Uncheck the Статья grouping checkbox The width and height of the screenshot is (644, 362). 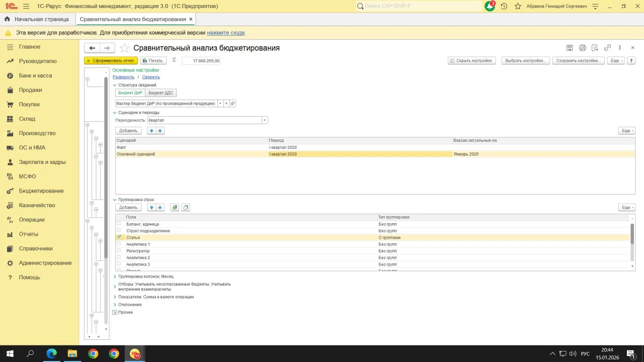click(119, 237)
